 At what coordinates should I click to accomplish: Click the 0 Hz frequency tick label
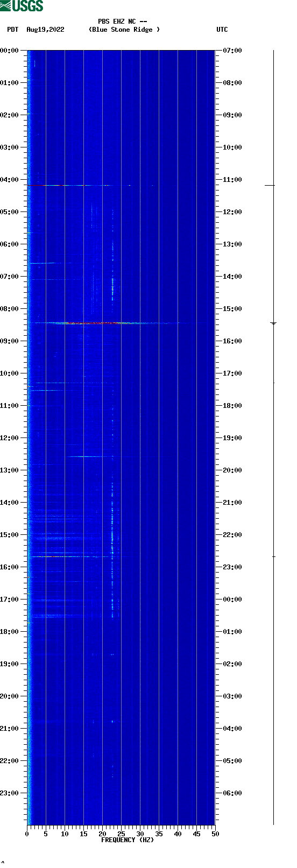pyautogui.click(x=27, y=834)
